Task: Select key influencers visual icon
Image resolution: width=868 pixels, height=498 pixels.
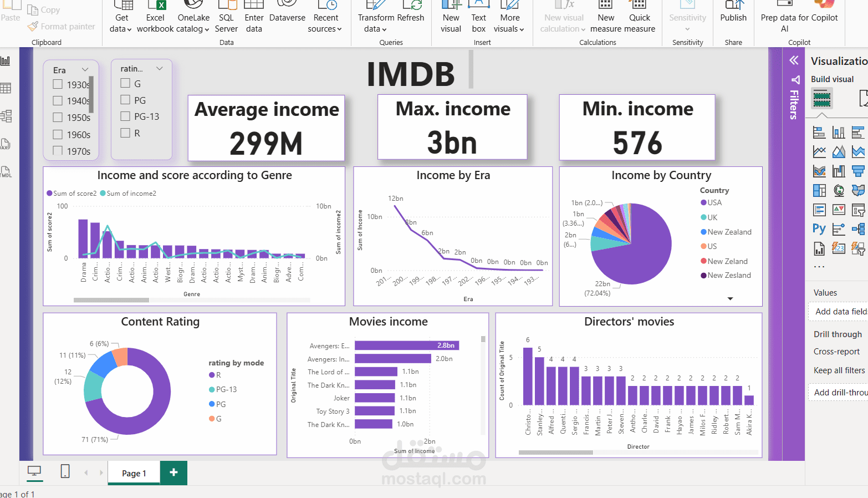Action: click(839, 229)
